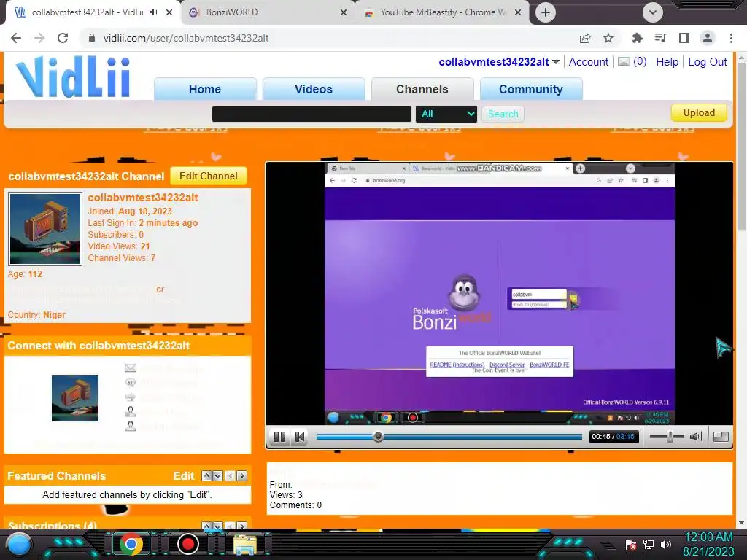Open the taskbar Start orb
747x560 pixels.
19,544
